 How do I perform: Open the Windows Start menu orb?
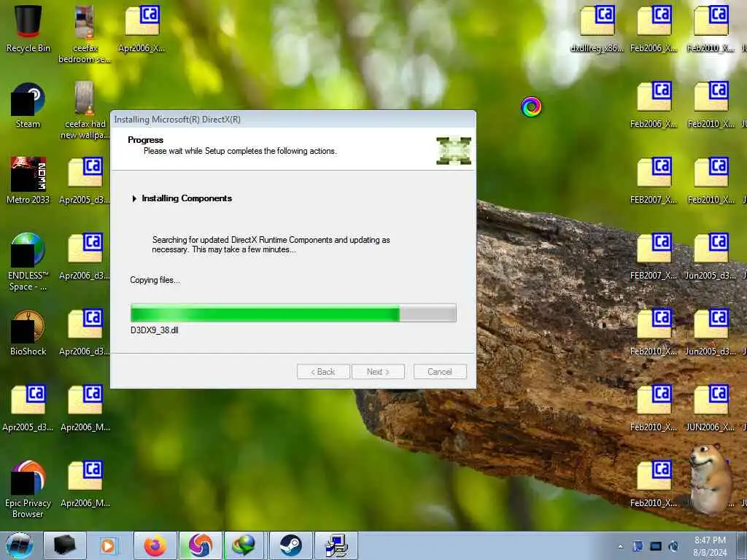tap(20, 545)
